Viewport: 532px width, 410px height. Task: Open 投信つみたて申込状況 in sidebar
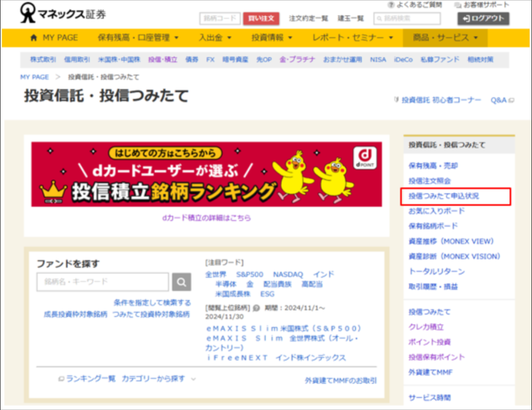[444, 196]
